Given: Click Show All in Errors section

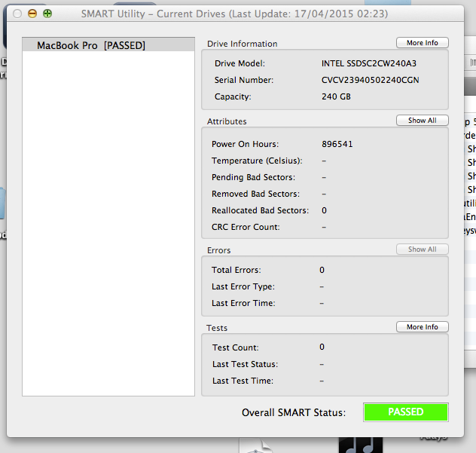Looking at the screenshot, I should coord(423,249).
